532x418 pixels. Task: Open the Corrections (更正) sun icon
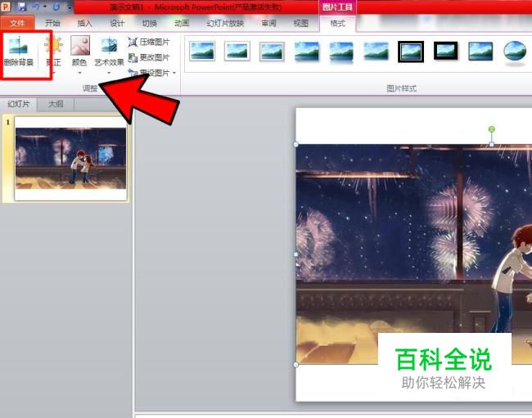[x=53, y=46]
